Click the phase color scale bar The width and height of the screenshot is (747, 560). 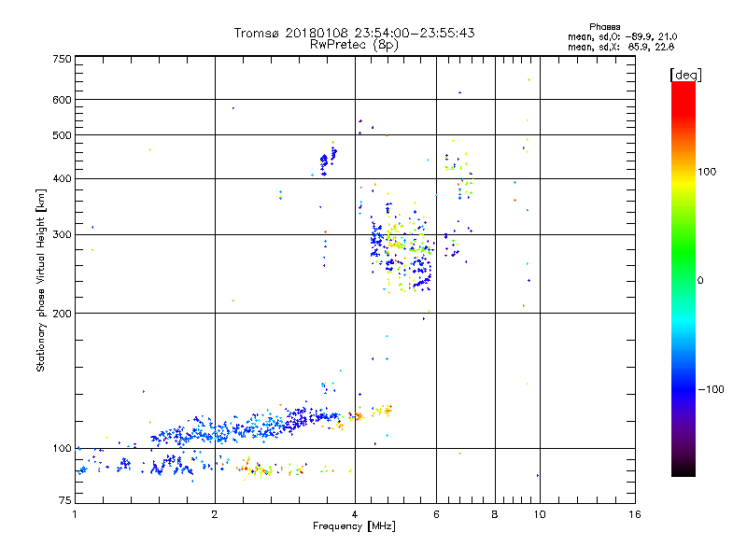pyautogui.click(x=684, y=279)
